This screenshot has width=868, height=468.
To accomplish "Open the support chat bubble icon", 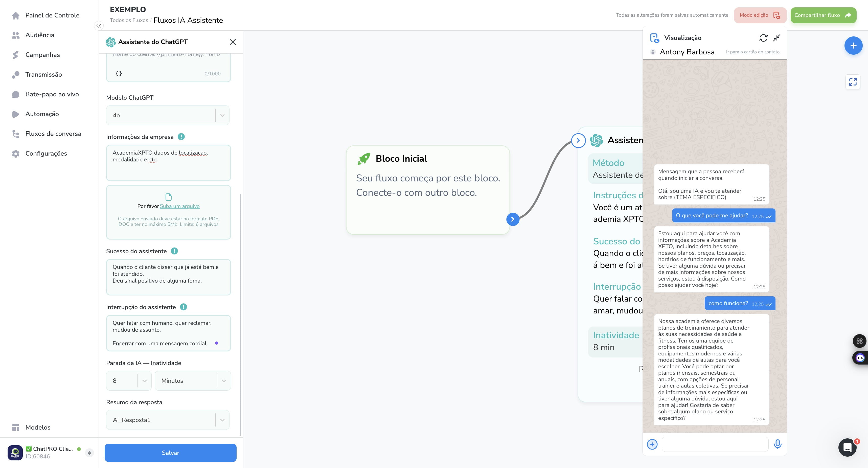I will [848, 448].
